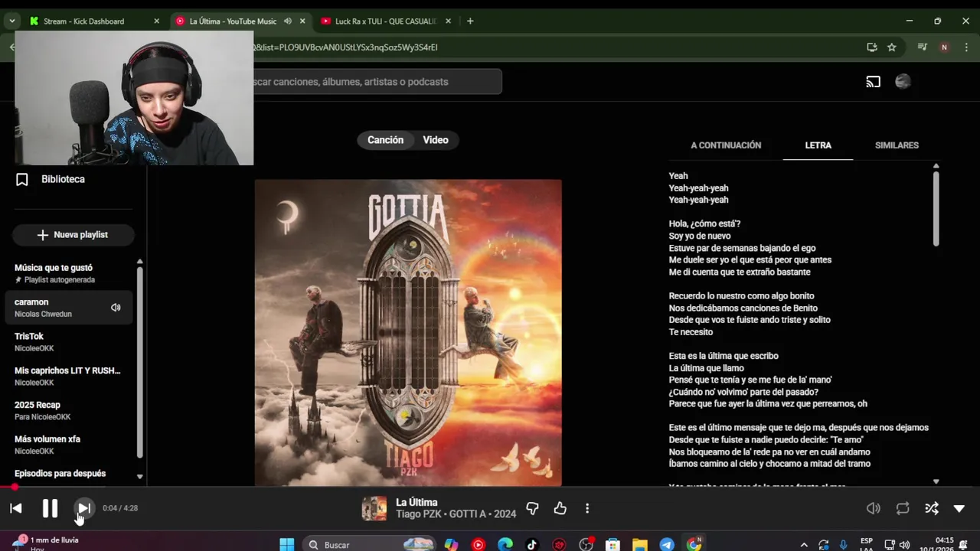
Task: Open the SIMILARES tab
Action: coord(897,145)
